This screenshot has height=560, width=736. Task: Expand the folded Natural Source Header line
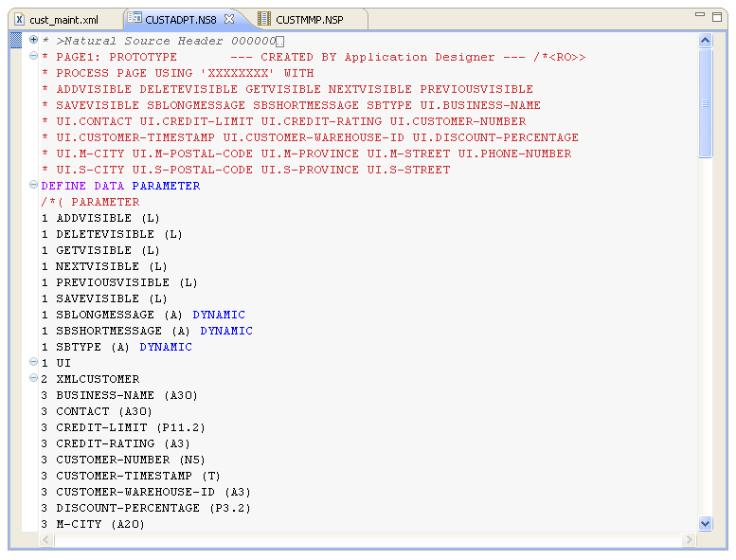(33, 41)
